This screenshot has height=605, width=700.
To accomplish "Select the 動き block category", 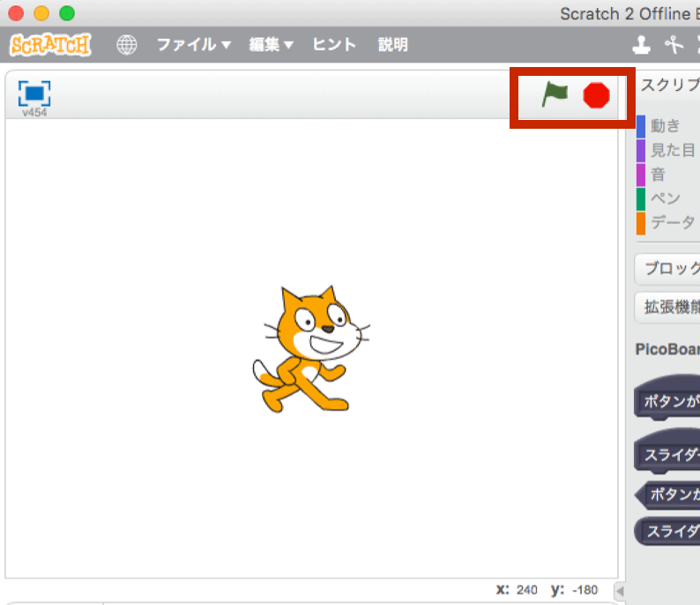I will click(x=666, y=126).
